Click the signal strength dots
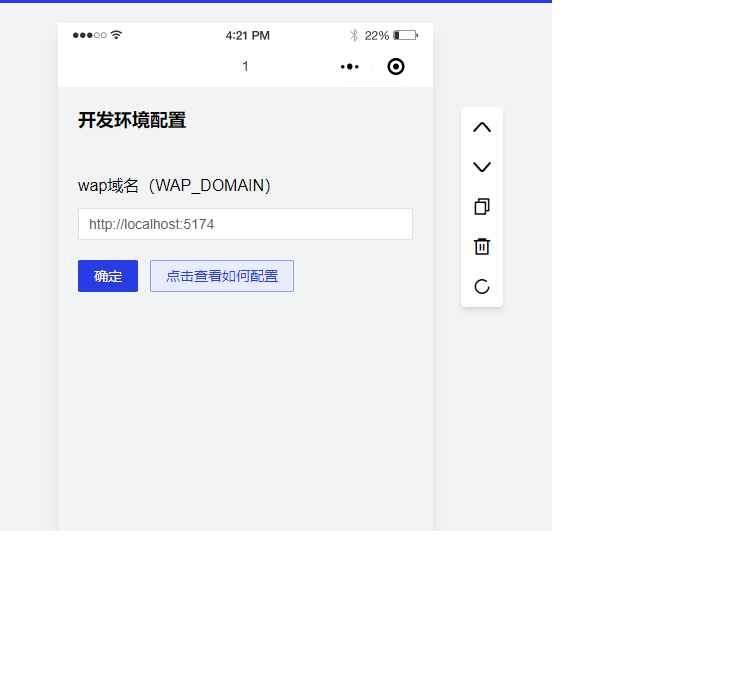748x677 pixels. (x=89, y=35)
